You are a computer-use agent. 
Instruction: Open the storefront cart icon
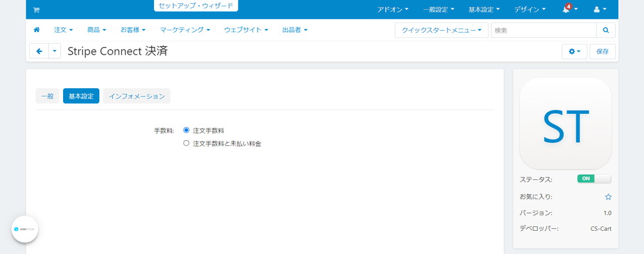point(36,10)
